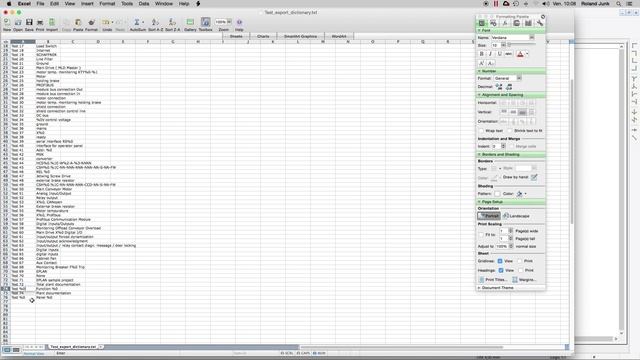This screenshot has height=360, width=640.
Task: Uncheck Headings View checkbox
Action: point(501,270)
